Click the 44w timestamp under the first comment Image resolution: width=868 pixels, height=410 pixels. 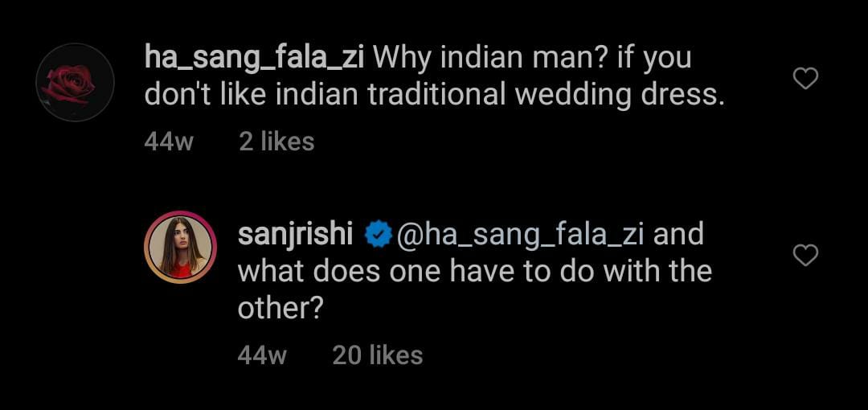[169, 141]
